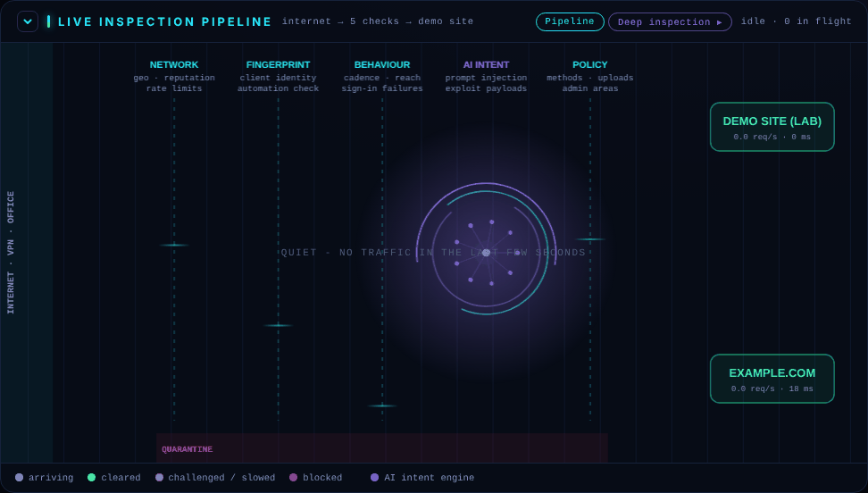Image resolution: width=868 pixels, height=493 pixels.
Task: Select the NETWORK check column header
Action: 174,65
